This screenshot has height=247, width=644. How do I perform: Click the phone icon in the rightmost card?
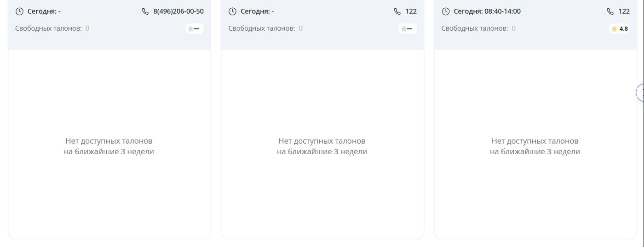(610, 11)
